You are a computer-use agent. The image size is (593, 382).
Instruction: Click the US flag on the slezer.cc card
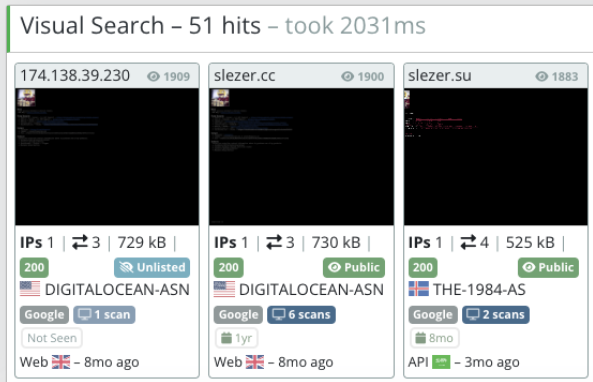click(224, 289)
